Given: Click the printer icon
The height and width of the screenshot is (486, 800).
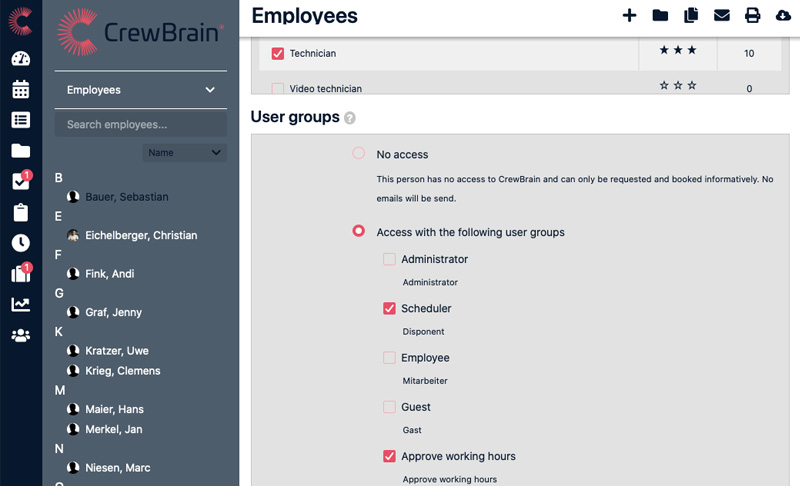Looking at the screenshot, I should (752, 15).
